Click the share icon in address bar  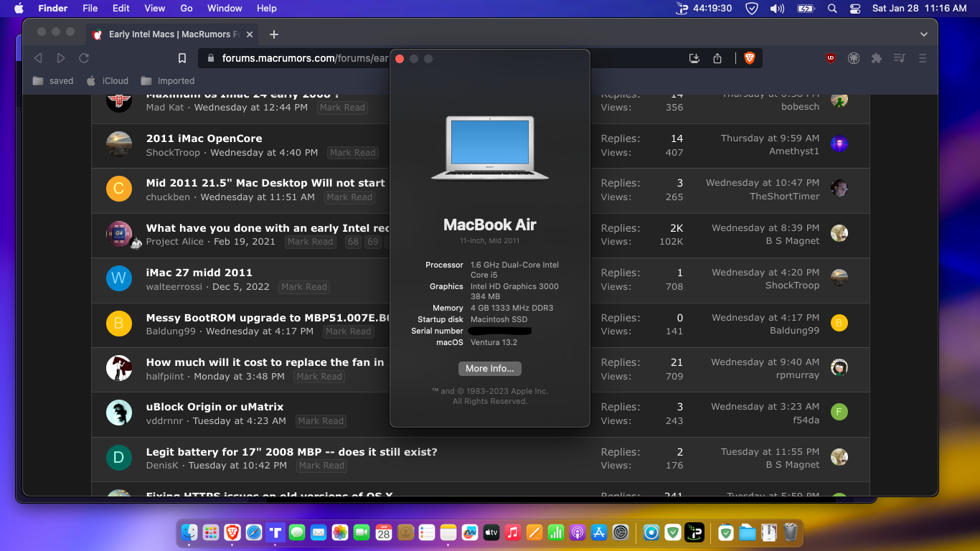pyautogui.click(x=717, y=58)
